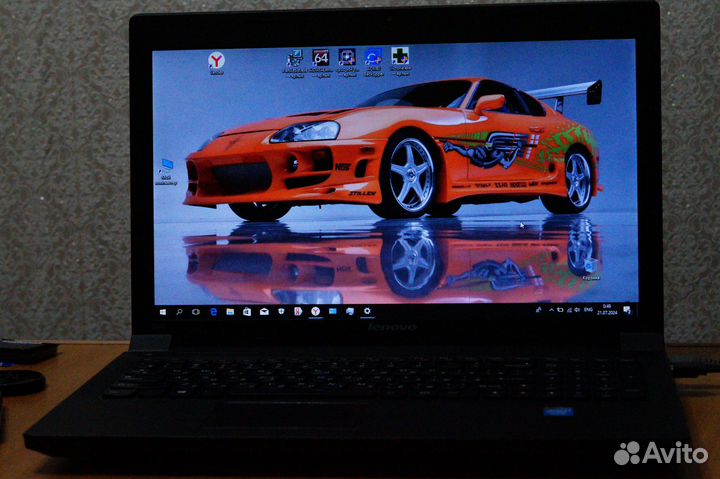Open Task View on the taskbar
The image size is (720, 479).
[196, 312]
